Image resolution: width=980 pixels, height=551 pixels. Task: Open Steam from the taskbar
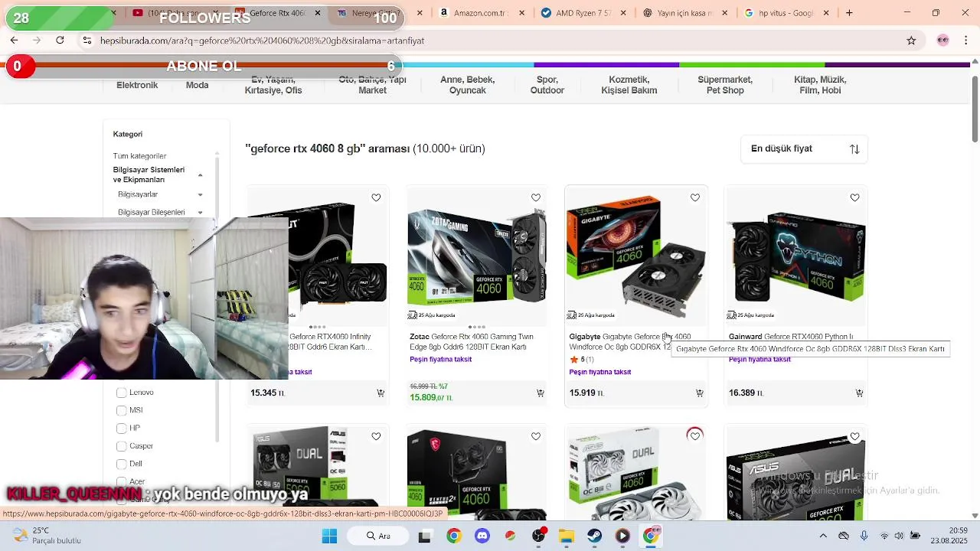[594, 536]
